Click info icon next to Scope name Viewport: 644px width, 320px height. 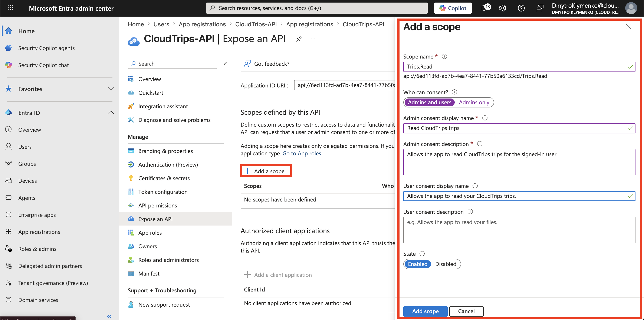[444, 56]
